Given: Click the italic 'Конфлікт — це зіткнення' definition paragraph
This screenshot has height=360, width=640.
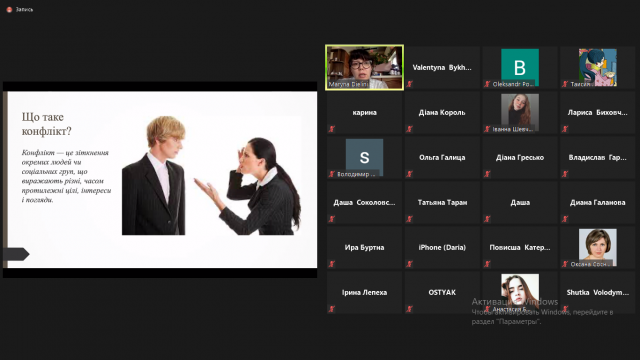Looking at the screenshot, I should (x=66, y=176).
